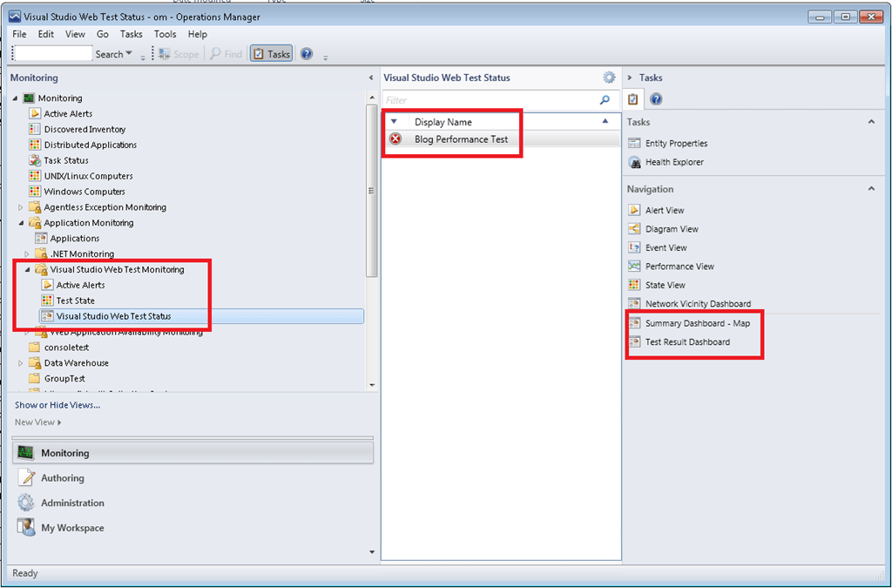Sort by Display Name column header
This screenshot has width=892, height=588.
coord(443,122)
